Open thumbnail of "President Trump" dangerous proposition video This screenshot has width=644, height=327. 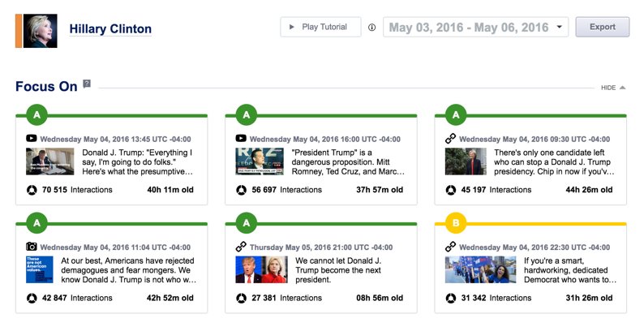tap(260, 161)
